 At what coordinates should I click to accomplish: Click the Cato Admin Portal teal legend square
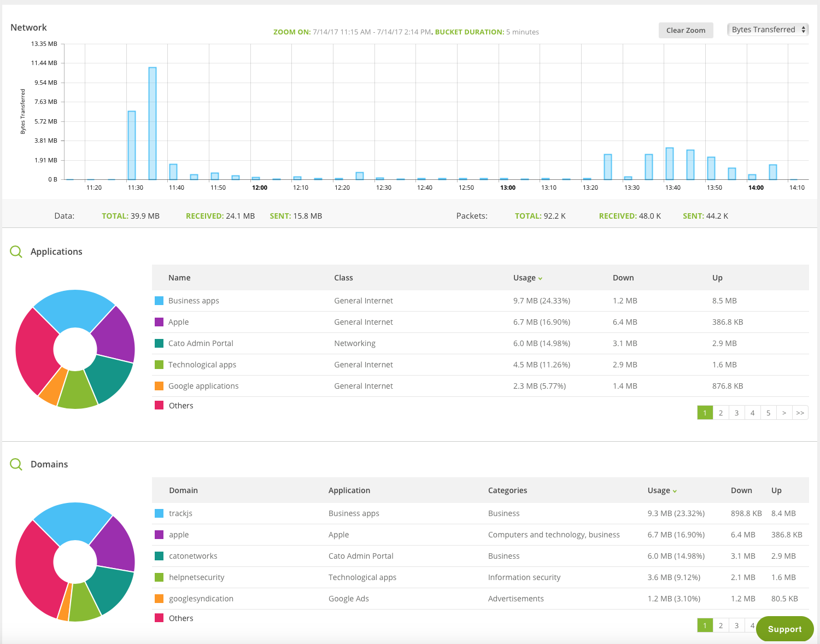(159, 343)
